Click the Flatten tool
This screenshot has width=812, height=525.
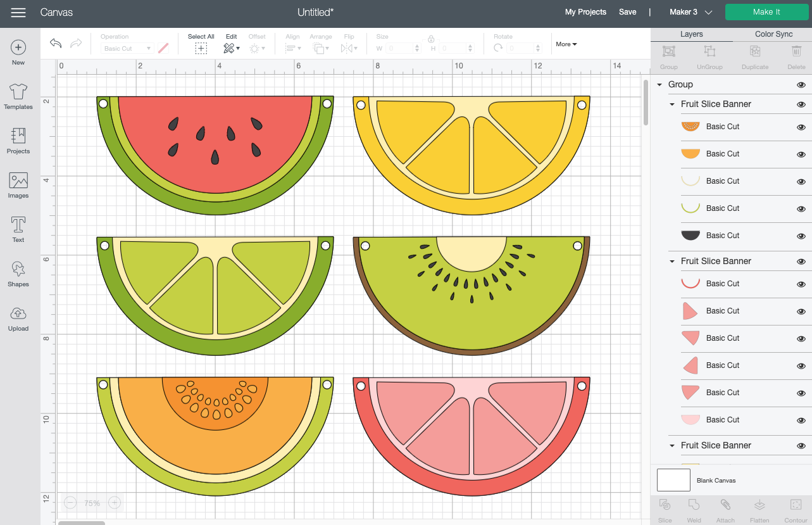(x=759, y=510)
